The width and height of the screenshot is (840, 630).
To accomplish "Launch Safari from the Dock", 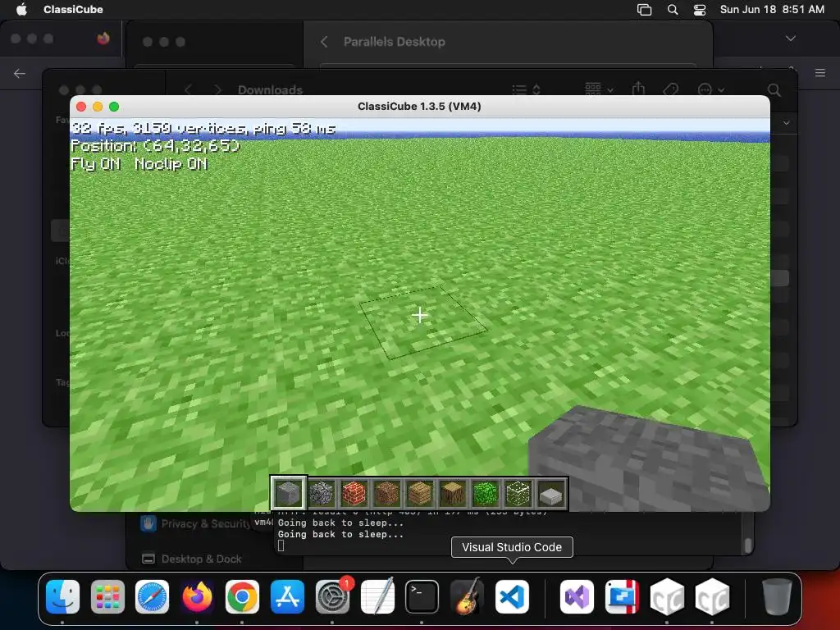I will pos(152,597).
